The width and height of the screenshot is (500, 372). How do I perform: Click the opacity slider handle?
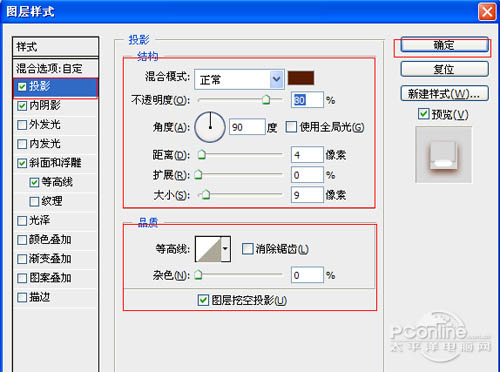point(266,99)
